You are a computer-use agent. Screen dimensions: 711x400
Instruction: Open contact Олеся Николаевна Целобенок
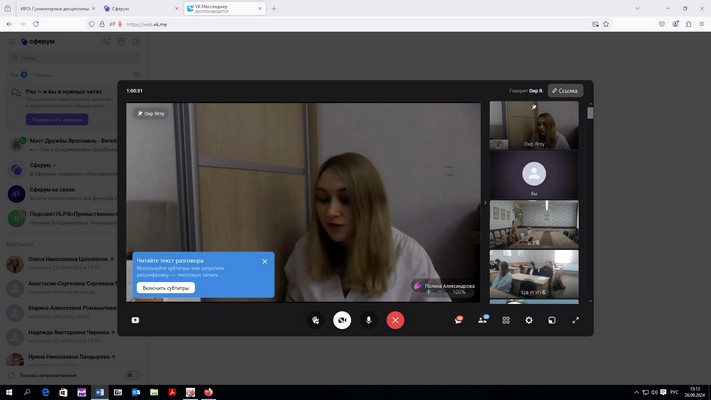[x=62, y=263]
